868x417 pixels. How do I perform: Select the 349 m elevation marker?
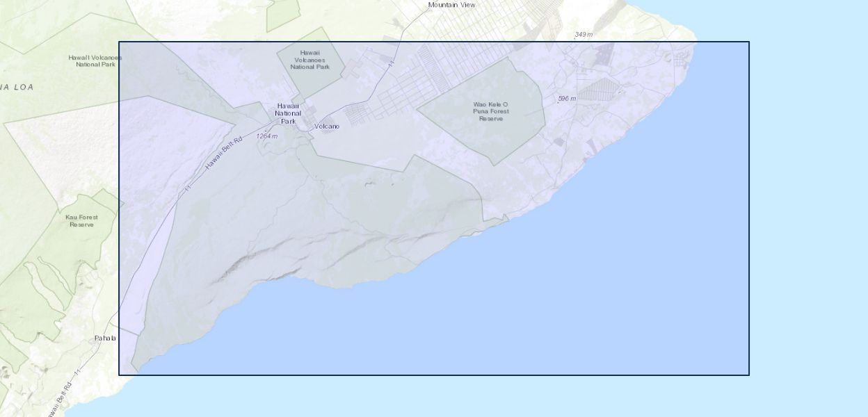584,35
